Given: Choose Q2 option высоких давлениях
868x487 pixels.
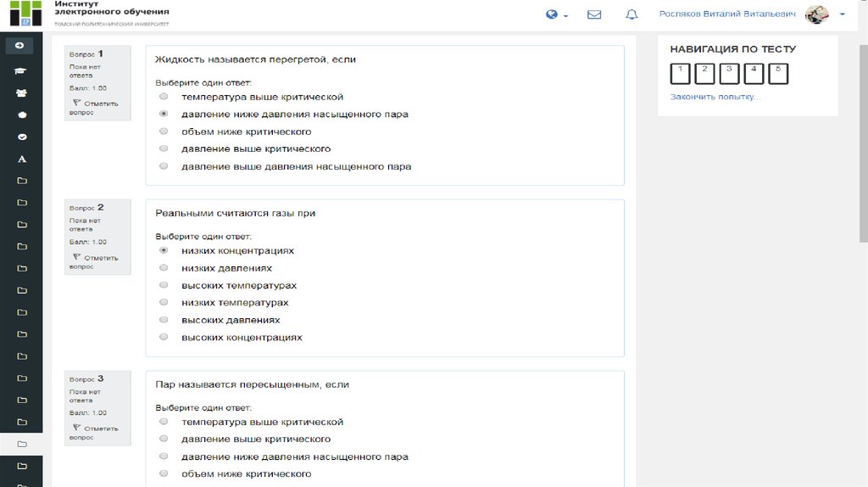Looking at the screenshot, I should point(164,320).
